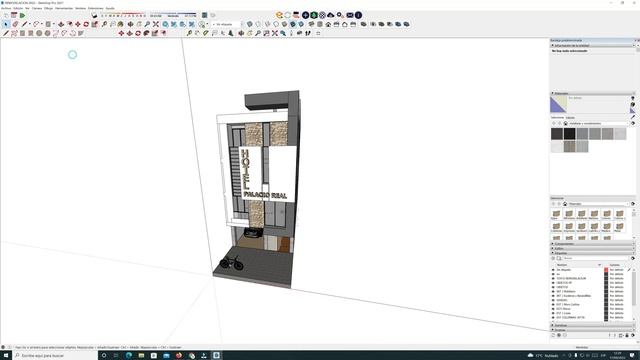The height and width of the screenshot is (360, 640).
Task: Open the Baldosa materials folder
Action: coord(594,214)
